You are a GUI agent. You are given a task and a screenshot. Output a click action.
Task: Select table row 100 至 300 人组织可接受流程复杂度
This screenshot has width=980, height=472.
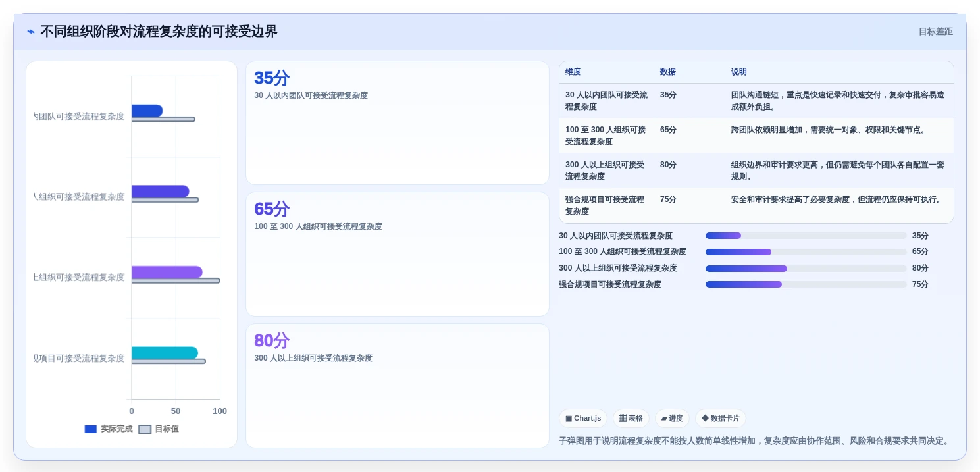click(756, 136)
